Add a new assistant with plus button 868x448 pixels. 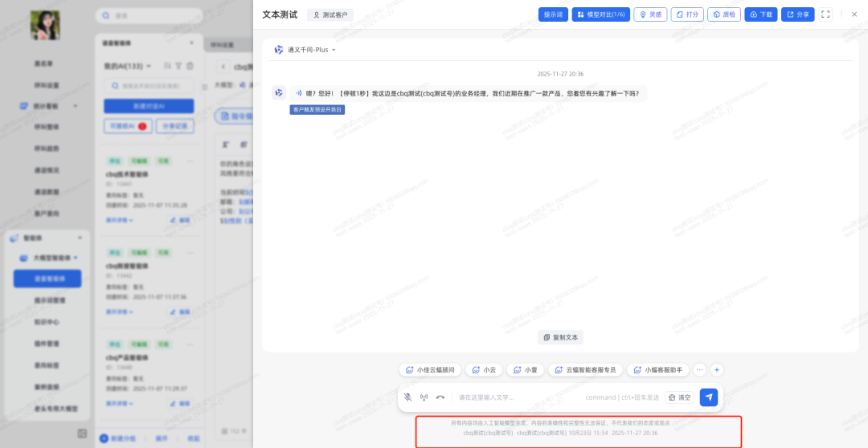[x=717, y=370]
